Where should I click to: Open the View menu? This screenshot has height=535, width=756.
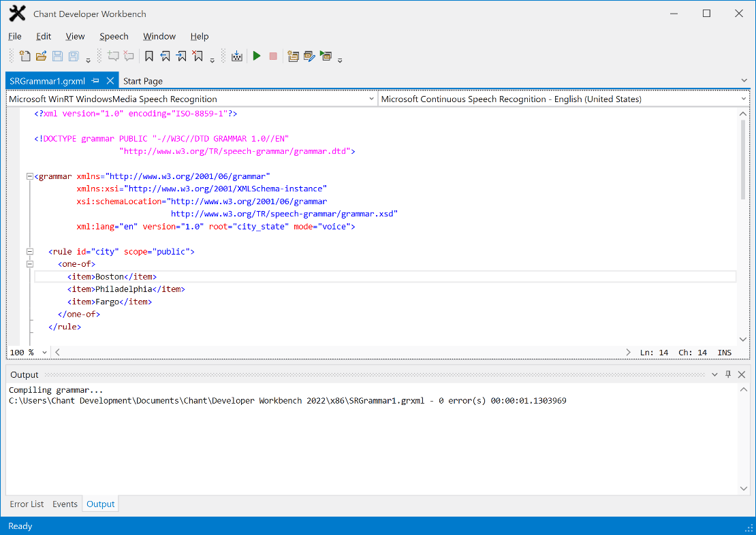(75, 36)
